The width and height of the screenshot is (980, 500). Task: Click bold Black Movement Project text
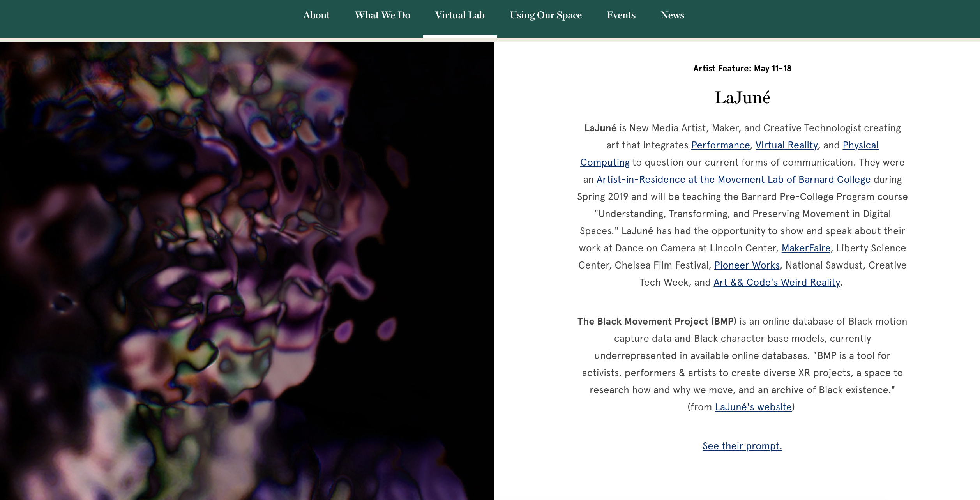[x=657, y=322]
